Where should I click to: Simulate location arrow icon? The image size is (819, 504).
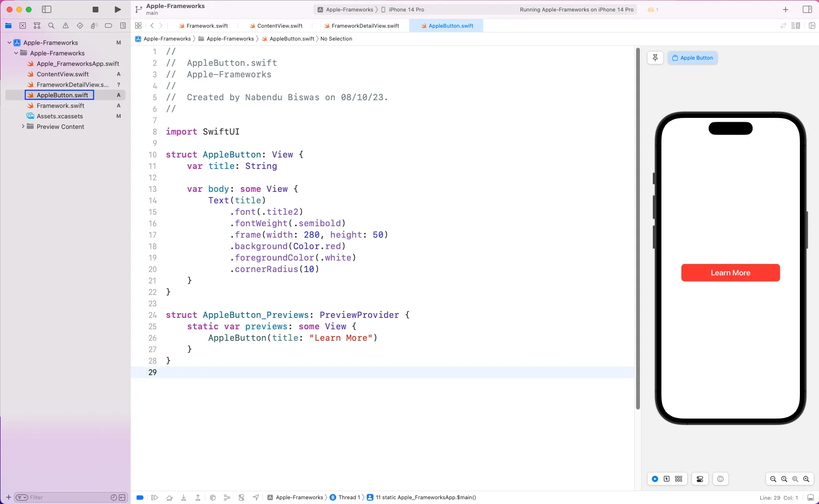[256, 497]
